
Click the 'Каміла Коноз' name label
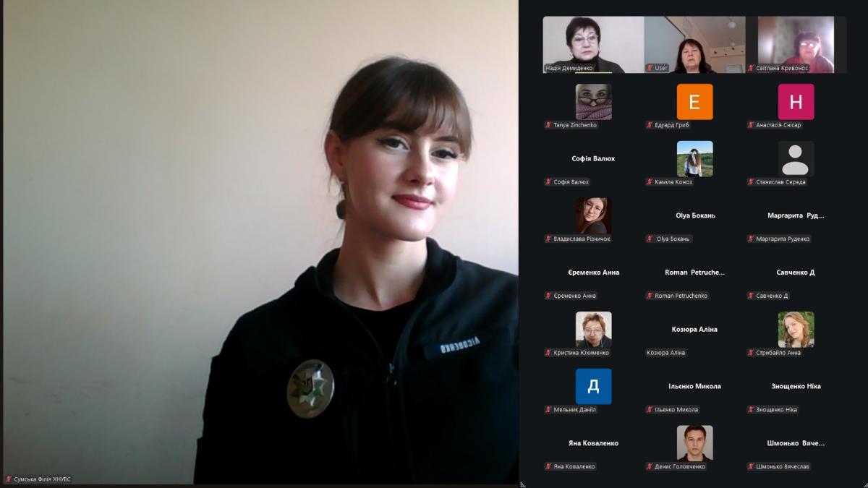(x=673, y=182)
